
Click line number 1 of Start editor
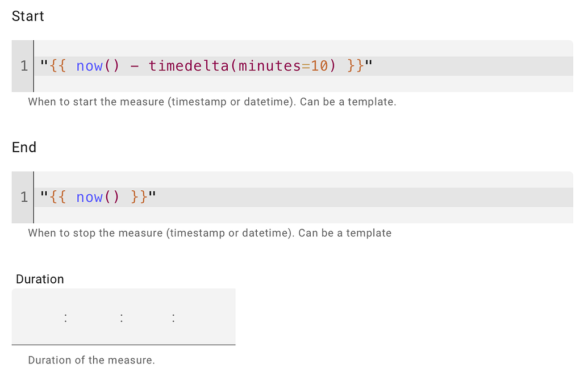click(24, 66)
